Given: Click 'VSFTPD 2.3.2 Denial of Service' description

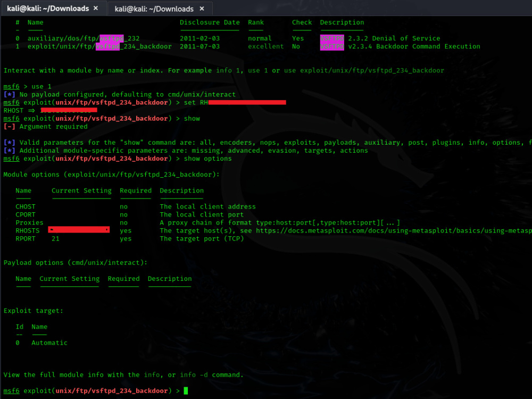Looking at the screenshot, I should pyautogui.click(x=380, y=38).
